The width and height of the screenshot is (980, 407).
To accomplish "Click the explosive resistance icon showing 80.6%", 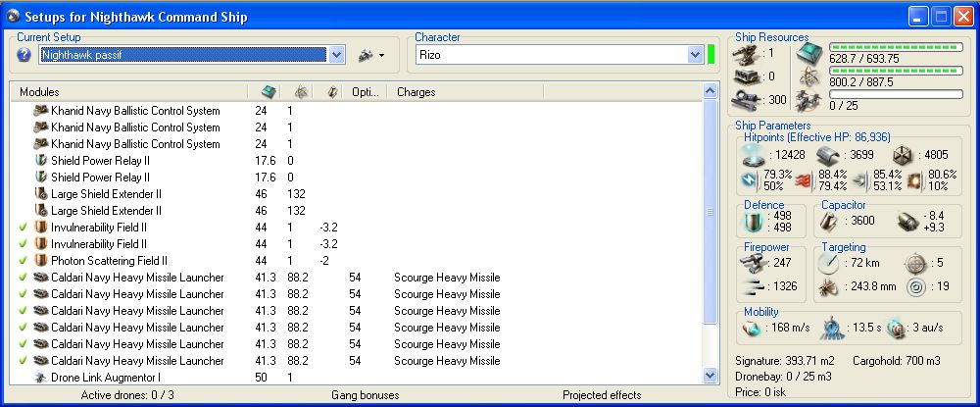I will pos(917,180).
